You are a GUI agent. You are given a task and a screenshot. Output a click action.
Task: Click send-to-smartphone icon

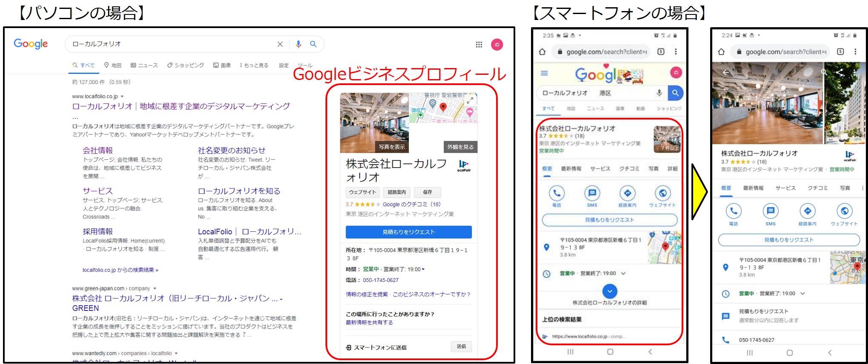pos(348,347)
